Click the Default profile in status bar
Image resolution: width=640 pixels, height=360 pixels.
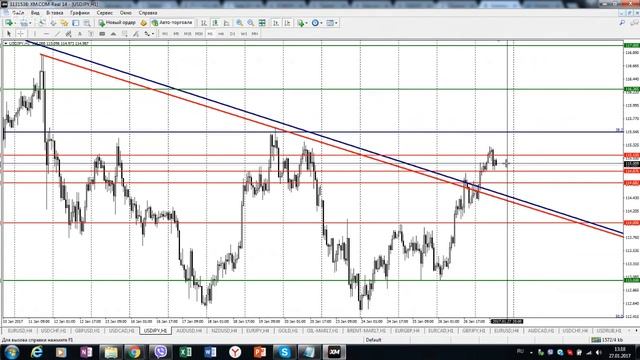[373, 340]
